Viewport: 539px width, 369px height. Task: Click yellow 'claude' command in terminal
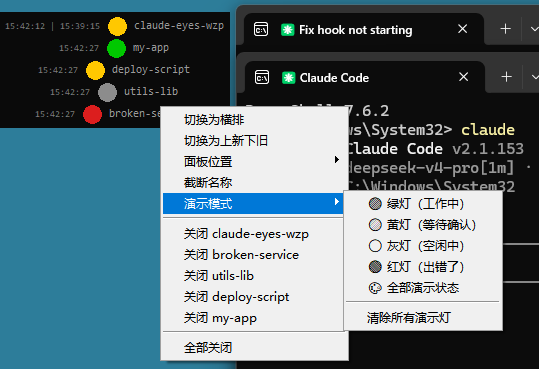(488, 130)
